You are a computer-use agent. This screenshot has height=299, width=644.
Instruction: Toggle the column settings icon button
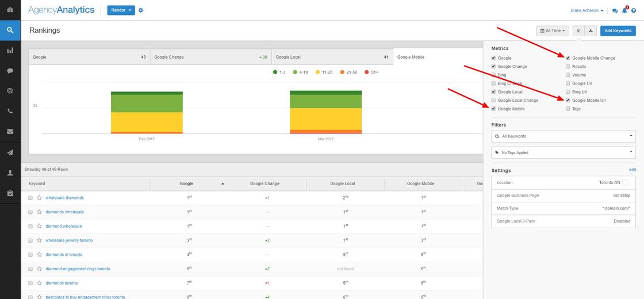click(578, 31)
